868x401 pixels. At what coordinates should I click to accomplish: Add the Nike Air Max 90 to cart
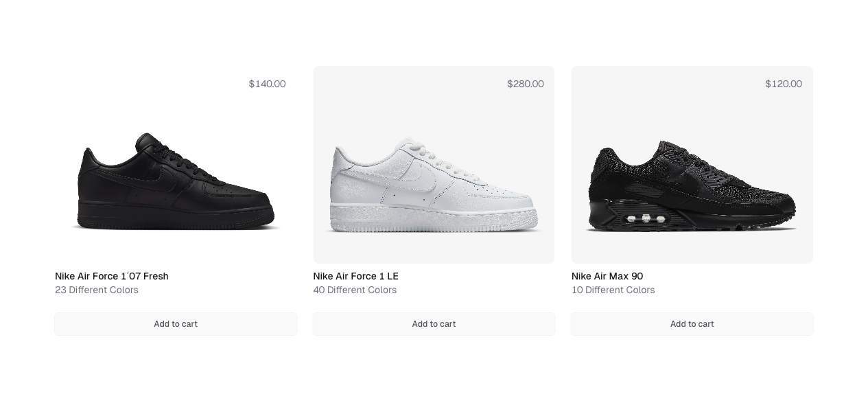(692, 323)
